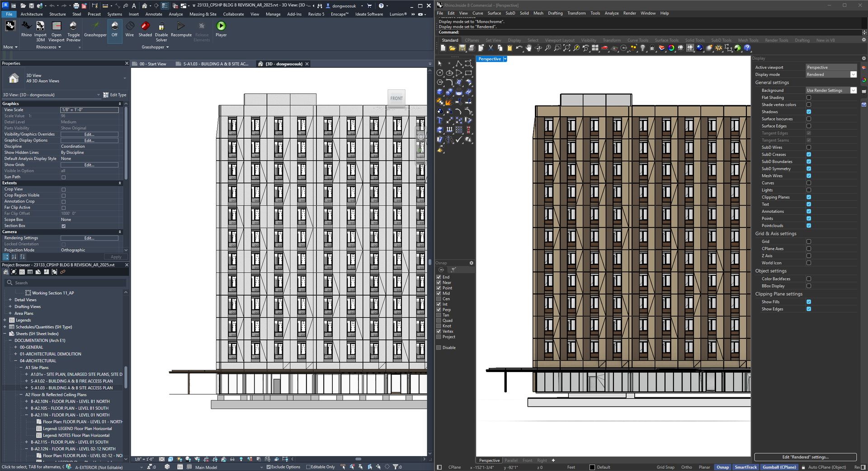Image resolution: width=868 pixels, height=471 pixels.
Task: Open the Massing & Site ribbon tab
Action: pyautogui.click(x=203, y=14)
